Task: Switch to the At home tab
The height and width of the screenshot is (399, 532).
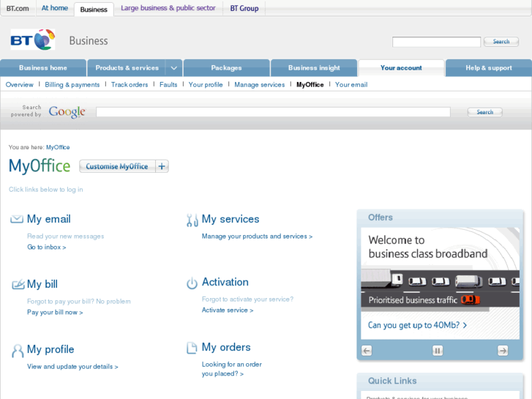Action: click(55, 8)
